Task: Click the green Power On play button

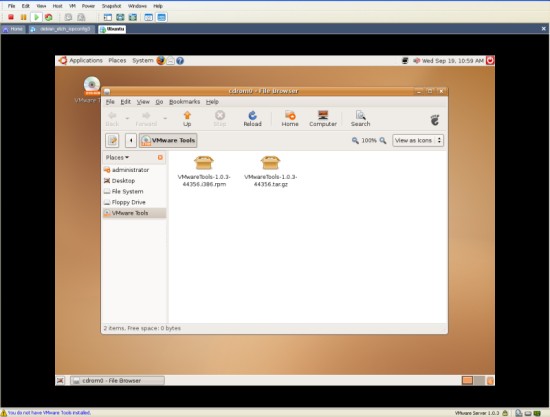Action: tap(36, 17)
